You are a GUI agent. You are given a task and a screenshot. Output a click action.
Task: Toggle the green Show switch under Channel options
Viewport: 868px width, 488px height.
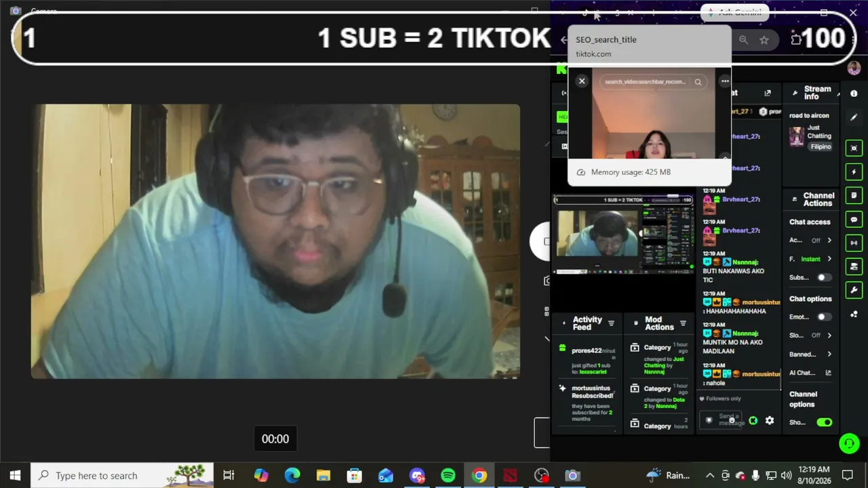(x=825, y=422)
